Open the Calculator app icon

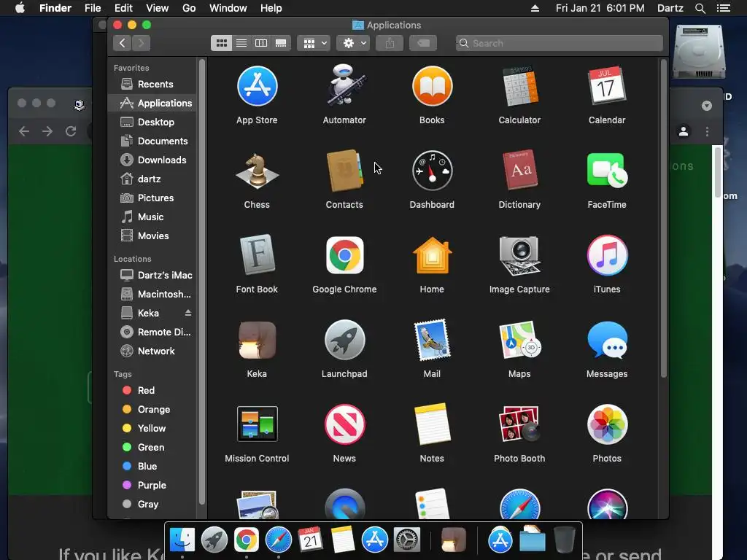pyautogui.click(x=519, y=86)
